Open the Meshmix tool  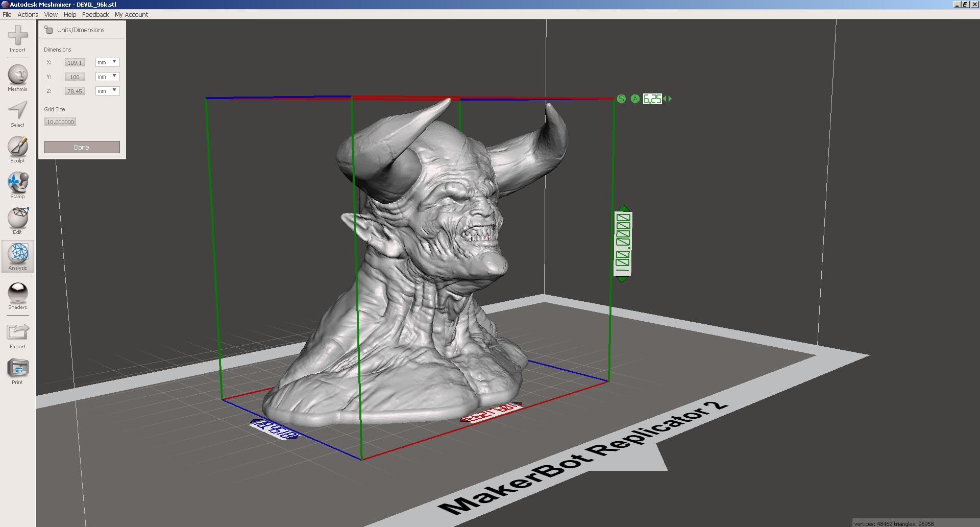(x=17, y=76)
